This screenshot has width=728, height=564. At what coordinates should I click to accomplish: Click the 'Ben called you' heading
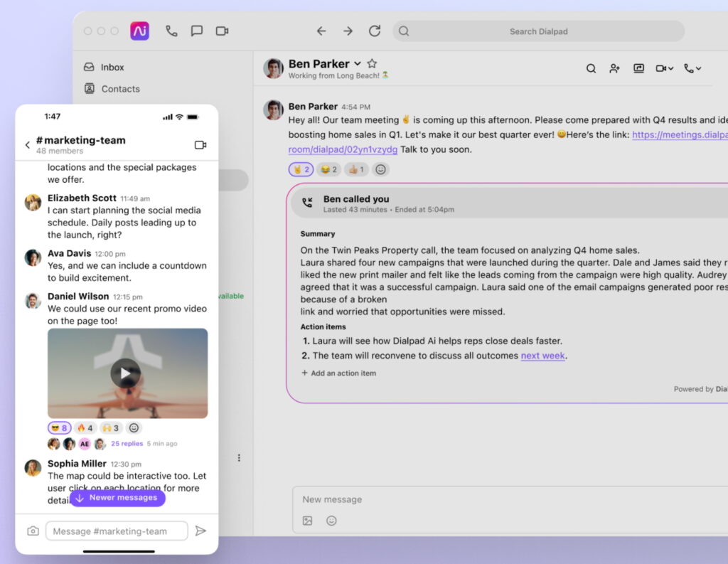point(356,199)
